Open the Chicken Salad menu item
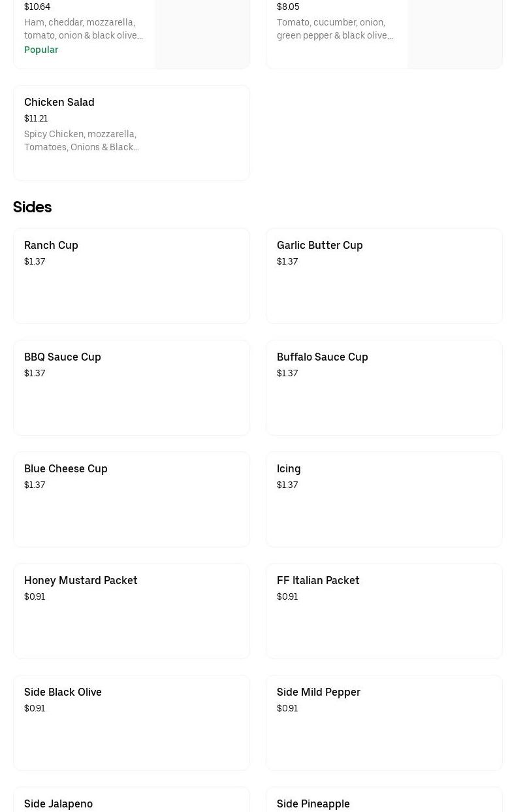The width and height of the screenshot is (525, 812). pyautogui.click(x=131, y=133)
